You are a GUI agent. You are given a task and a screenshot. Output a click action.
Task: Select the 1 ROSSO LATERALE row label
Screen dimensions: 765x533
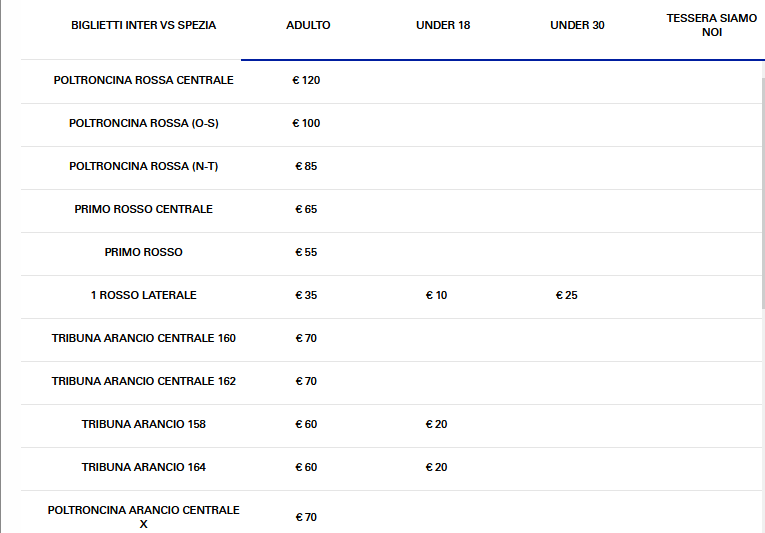point(143,295)
